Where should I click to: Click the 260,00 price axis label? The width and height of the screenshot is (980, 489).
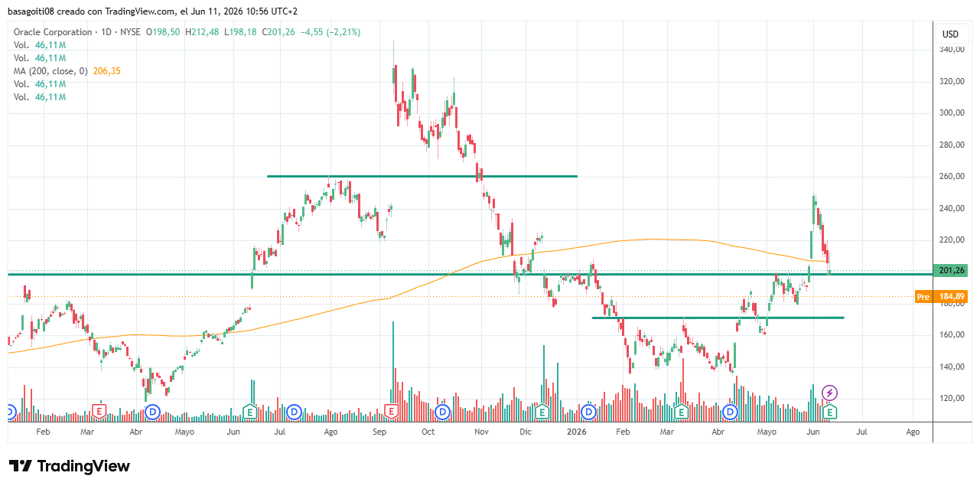(952, 177)
